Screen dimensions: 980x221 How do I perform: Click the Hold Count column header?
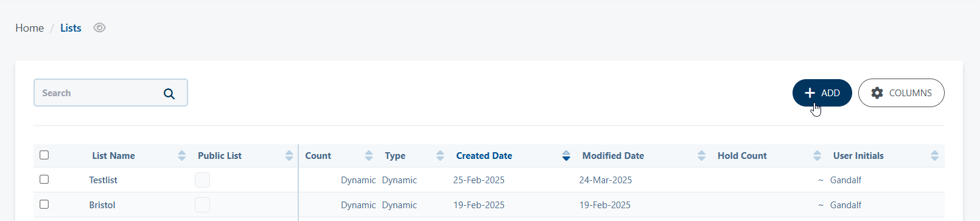[742, 156]
